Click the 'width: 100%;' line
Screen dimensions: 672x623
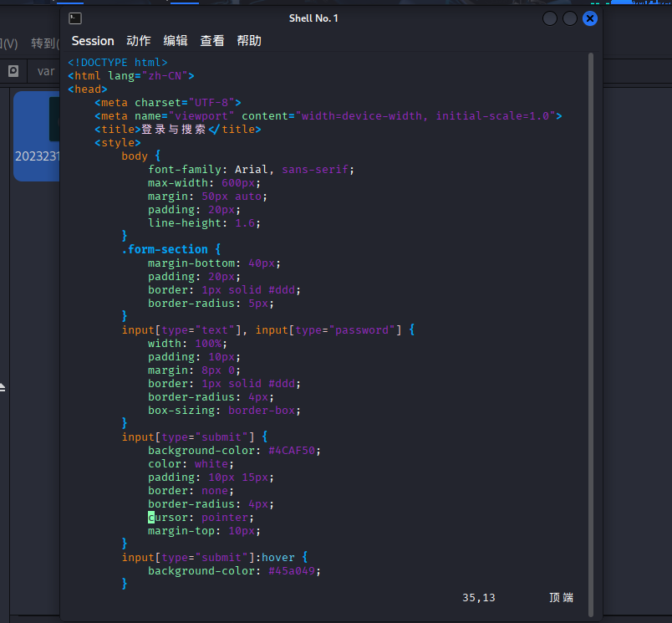pyautogui.click(x=187, y=344)
